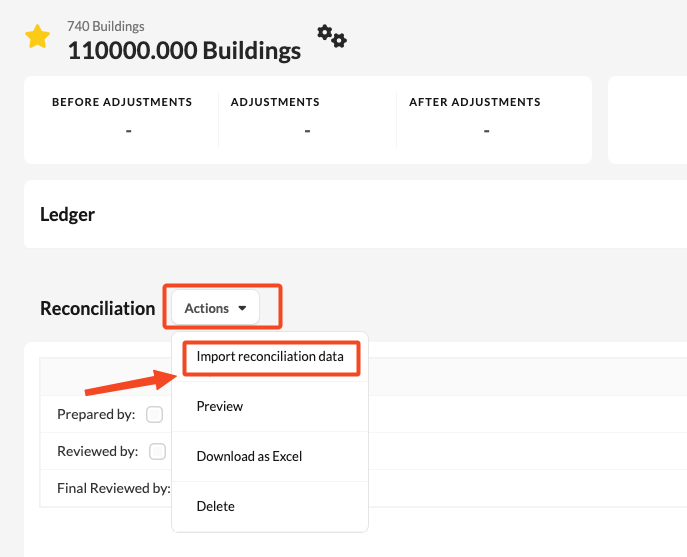Open the Actions dropdown next to Reconciliation
This screenshot has width=687, height=557.
tap(214, 308)
